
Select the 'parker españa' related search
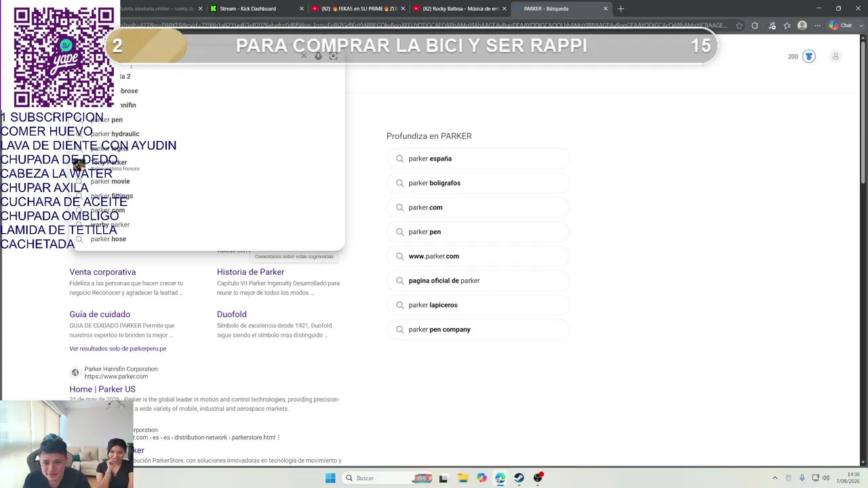point(477,159)
